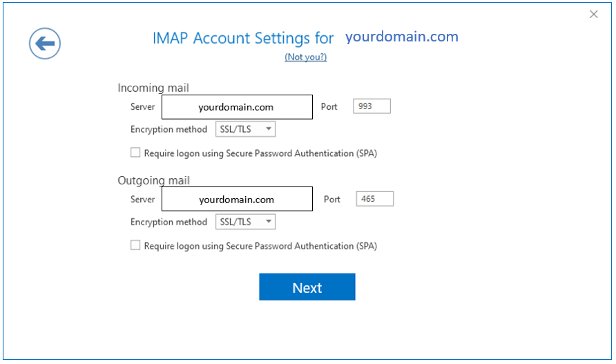Click the 'Not you?' link
The width and height of the screenshot is (616, 364).
(x=306, y=57)
